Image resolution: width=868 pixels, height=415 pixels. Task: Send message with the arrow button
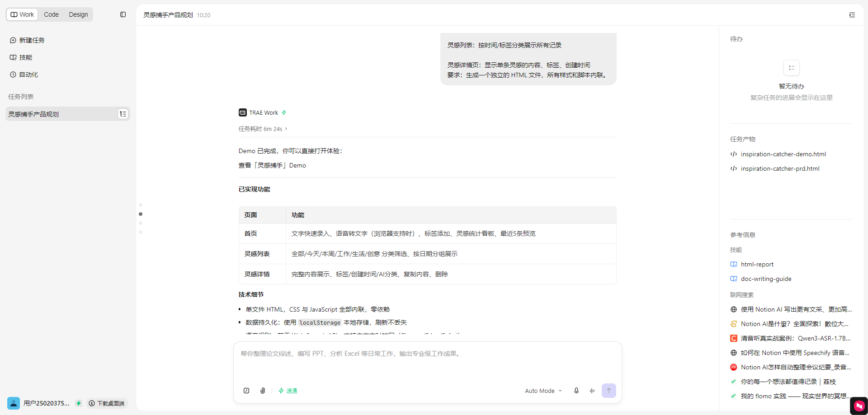(x=609, y=391)
